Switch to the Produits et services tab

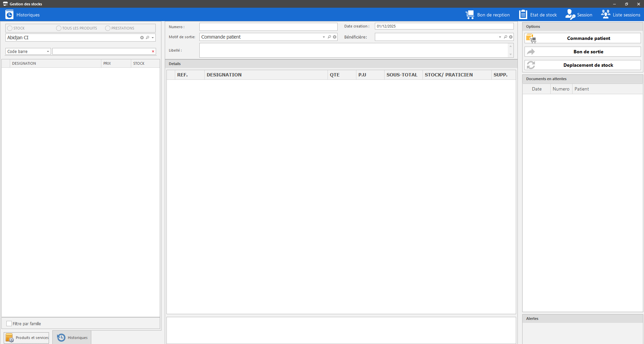[27, 338]
